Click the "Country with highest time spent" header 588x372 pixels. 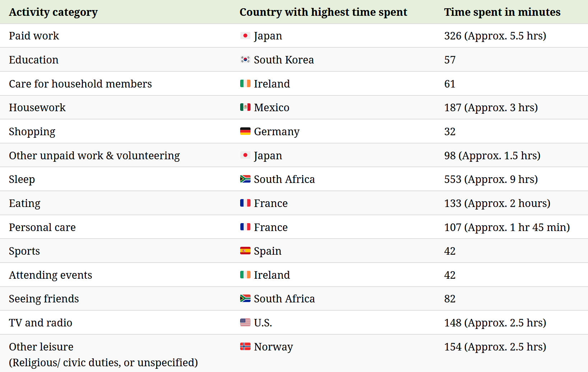pos(323,12)
